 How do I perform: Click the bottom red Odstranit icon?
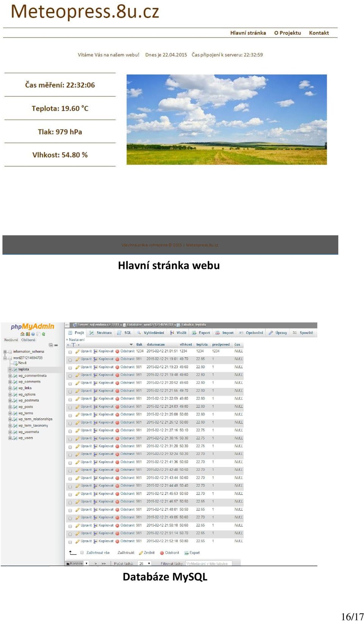[162, 553]
